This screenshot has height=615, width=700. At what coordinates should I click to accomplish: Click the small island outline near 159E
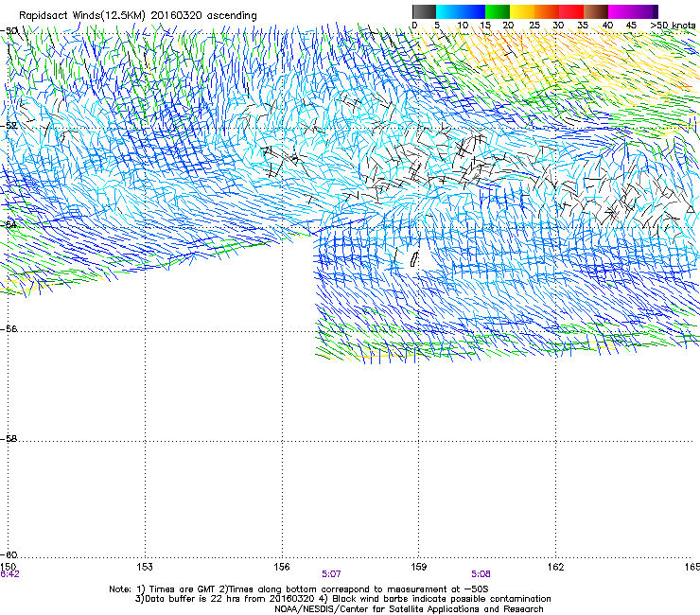click(x=413, y=258)
